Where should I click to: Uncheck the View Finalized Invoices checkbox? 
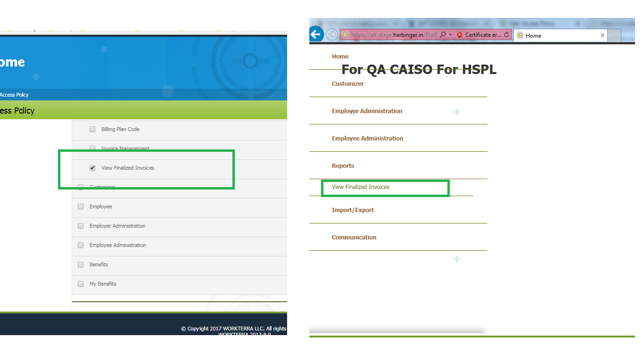click(92, 168)
